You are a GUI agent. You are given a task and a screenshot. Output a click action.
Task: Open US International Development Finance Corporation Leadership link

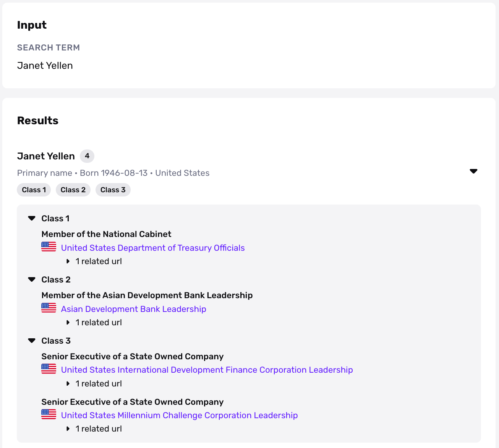[207, 370]
